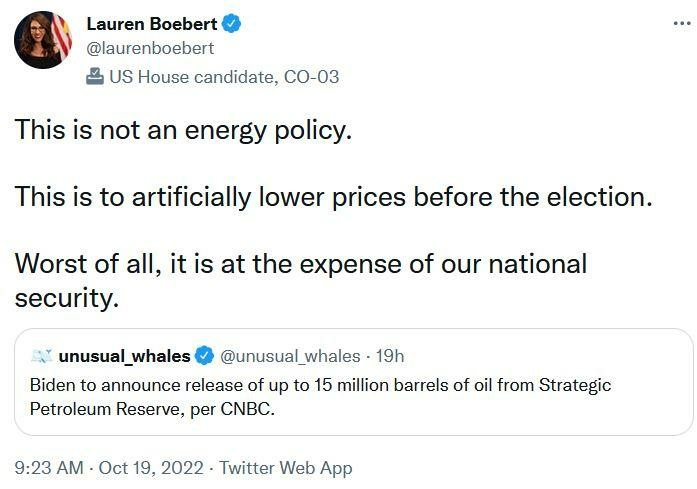Click the quoted tweet's '19h' timestamp
The width and height of the screenshot is (697, 489).
click(390, 356)
